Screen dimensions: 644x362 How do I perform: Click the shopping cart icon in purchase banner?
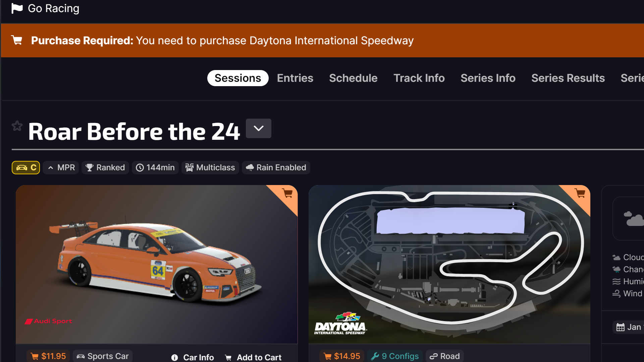(x=17, y=40)
